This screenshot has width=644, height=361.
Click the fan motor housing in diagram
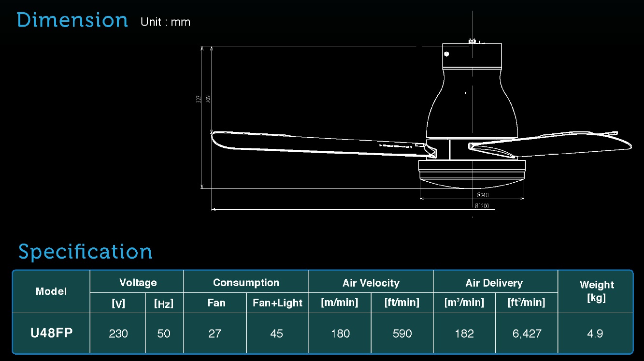[472, 104]
